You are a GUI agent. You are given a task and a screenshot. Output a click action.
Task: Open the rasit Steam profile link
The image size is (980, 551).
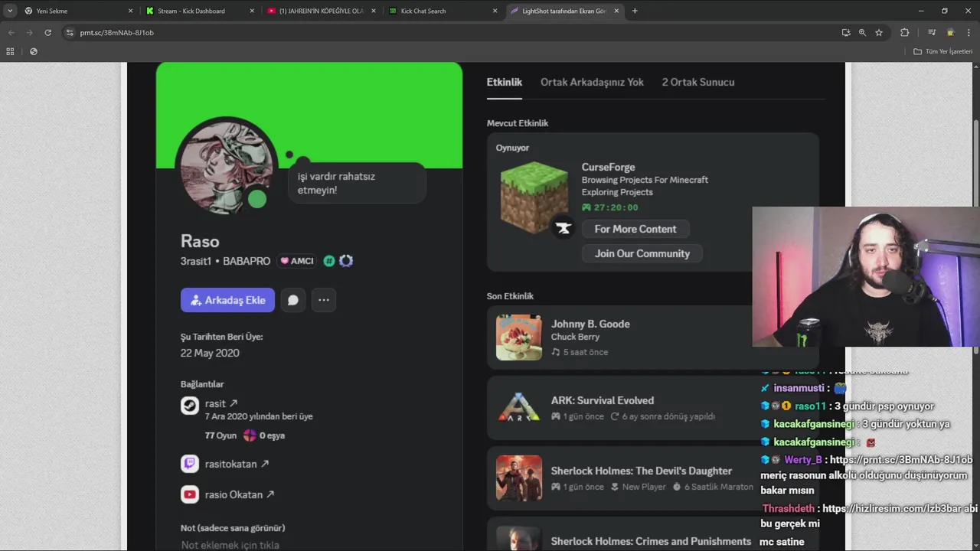click(221, 403)
